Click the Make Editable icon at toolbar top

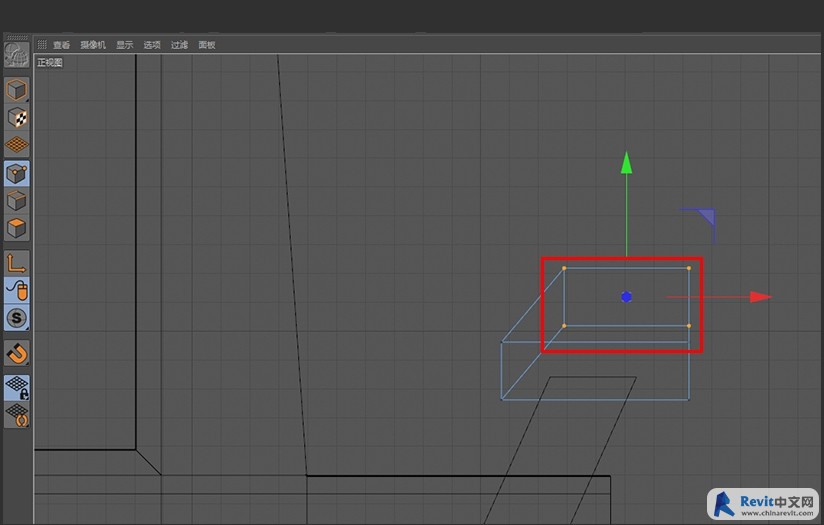pyautogui.click(x=16, y=54)
